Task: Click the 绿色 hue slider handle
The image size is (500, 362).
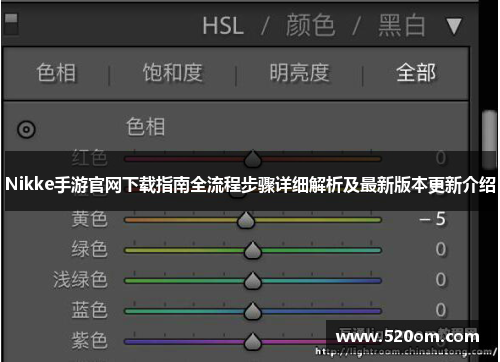Action: (253, 250)
